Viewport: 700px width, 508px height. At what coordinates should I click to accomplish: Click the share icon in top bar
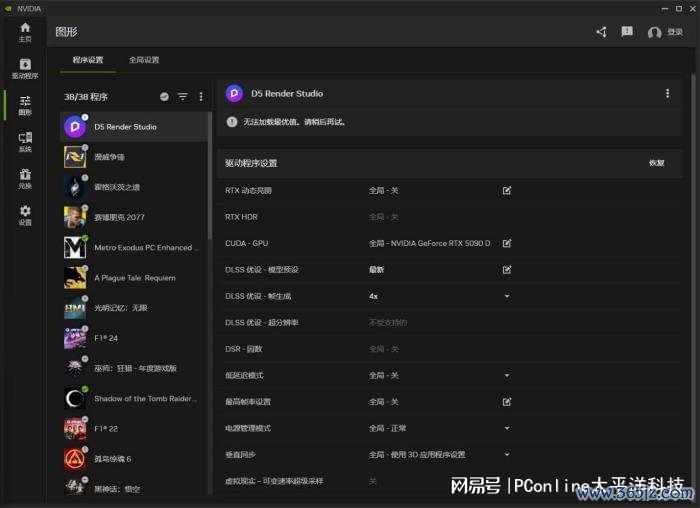(x=601, y=32)
